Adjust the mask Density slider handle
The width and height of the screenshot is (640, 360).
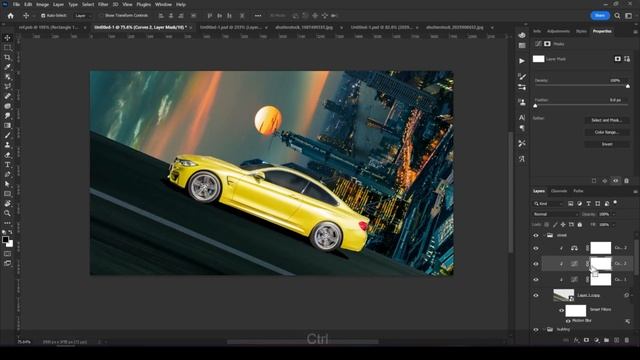(628, 86)
